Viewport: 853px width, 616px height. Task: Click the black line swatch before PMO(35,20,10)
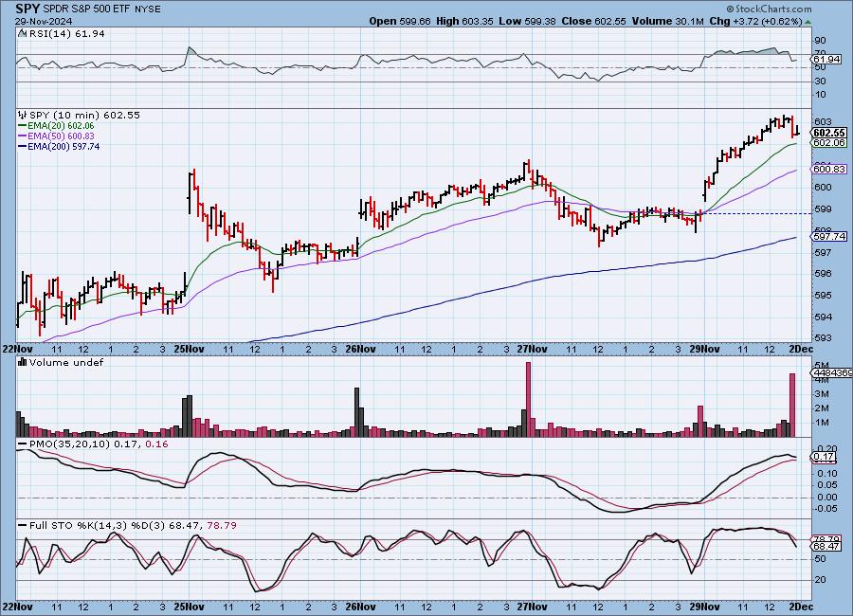[x=23, y=444]
